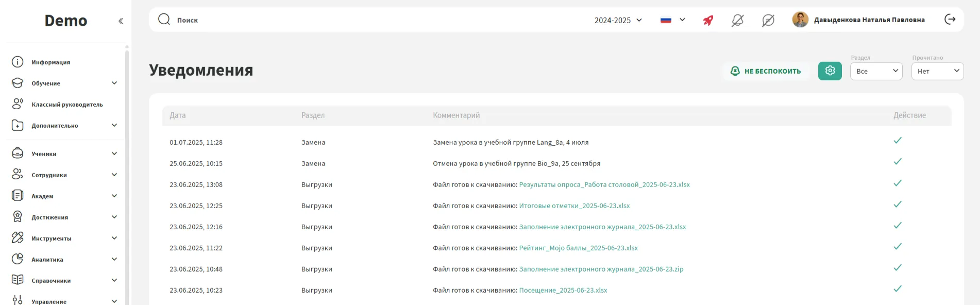980x305 pixels.
Task: Collapse the sidebar with double-chevron icon
Action: pyautogui.click(x=121, y=21)
